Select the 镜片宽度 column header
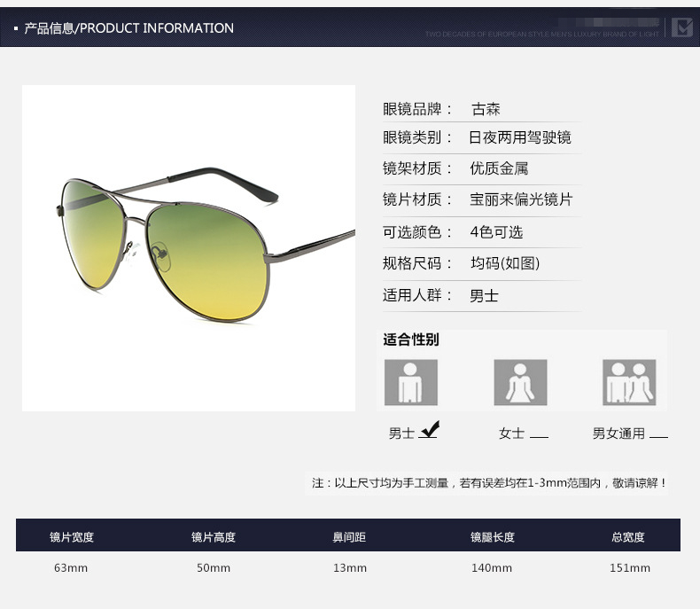The width and height of the screenshot is (700, 609). coord(72,536)
